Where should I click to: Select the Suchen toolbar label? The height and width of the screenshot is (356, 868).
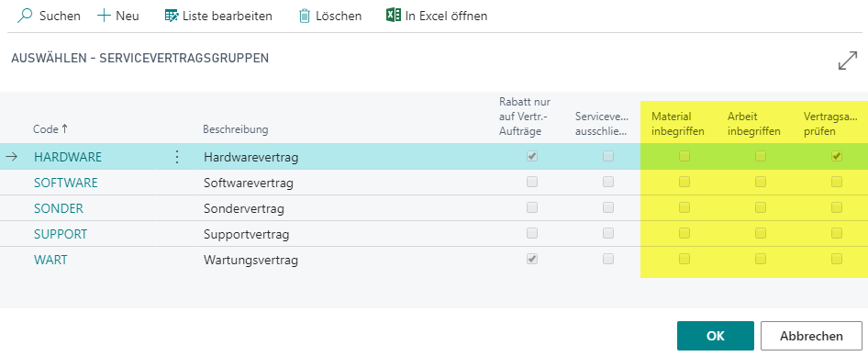60,16
